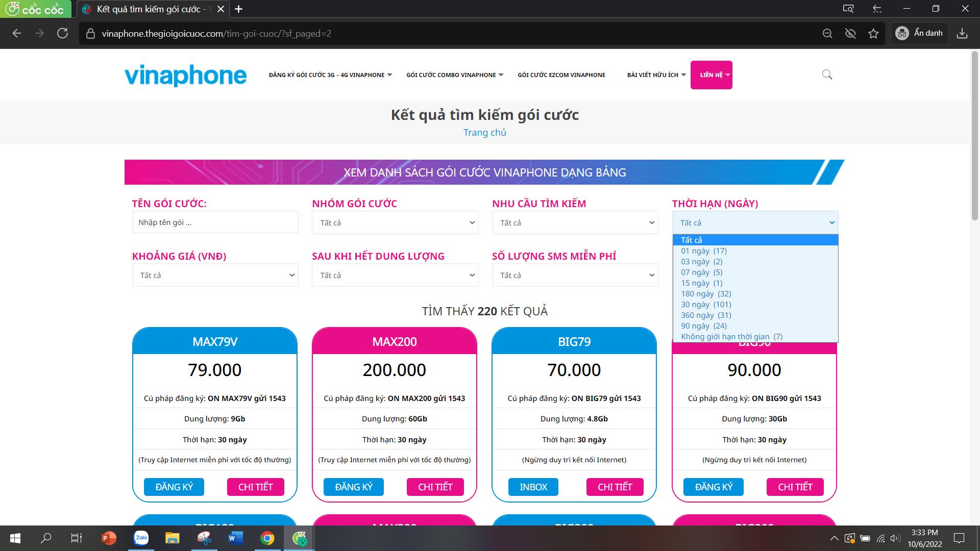
Task: Follow the Trang chủ breadcrumb link
Action: point(485,133)
